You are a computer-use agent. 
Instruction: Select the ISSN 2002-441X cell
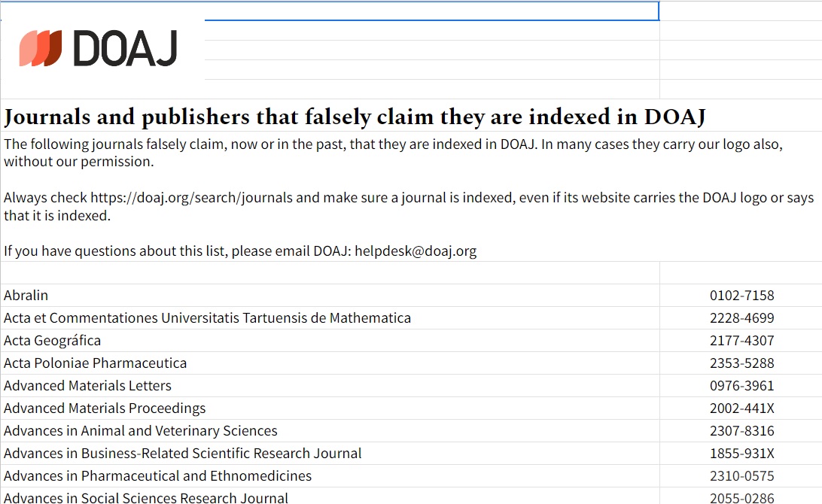click(x=741, y=408)
